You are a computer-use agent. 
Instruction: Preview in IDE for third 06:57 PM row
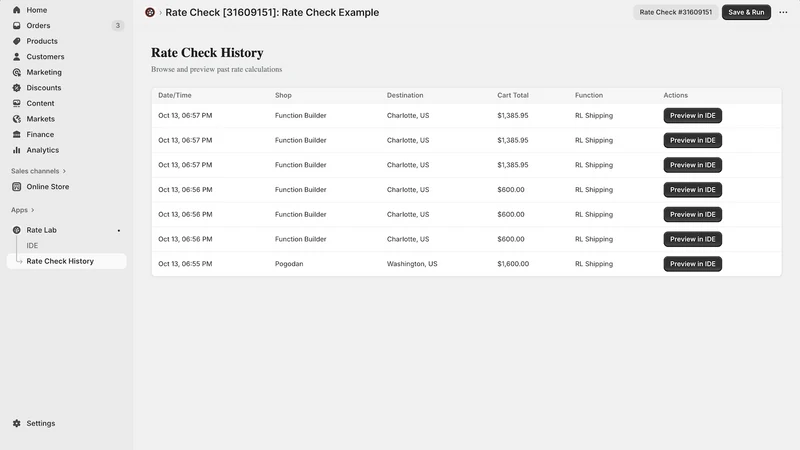tap(692, 165)
